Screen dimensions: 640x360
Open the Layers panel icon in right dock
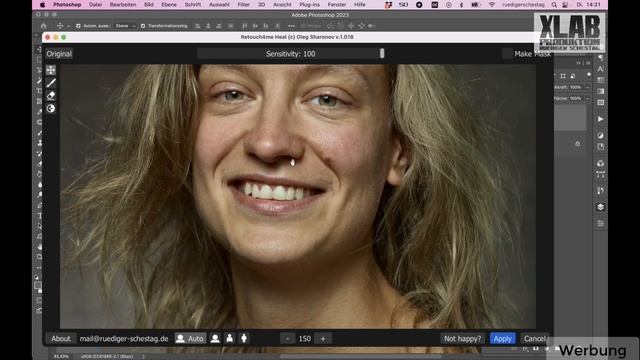tap(600, 207)
